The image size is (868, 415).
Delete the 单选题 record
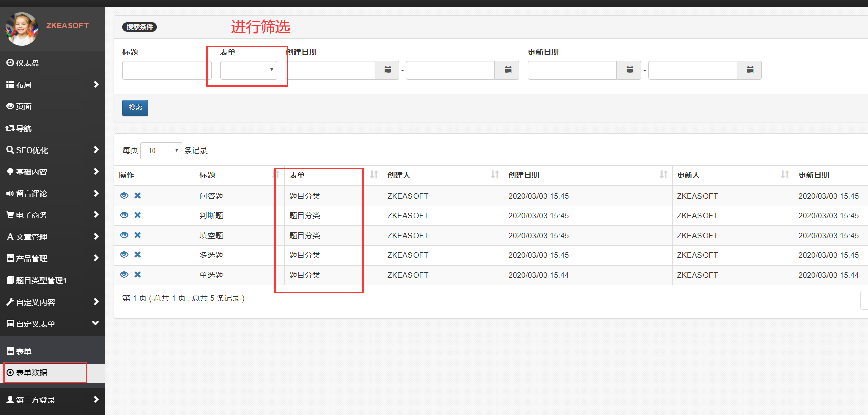(137, 275)
